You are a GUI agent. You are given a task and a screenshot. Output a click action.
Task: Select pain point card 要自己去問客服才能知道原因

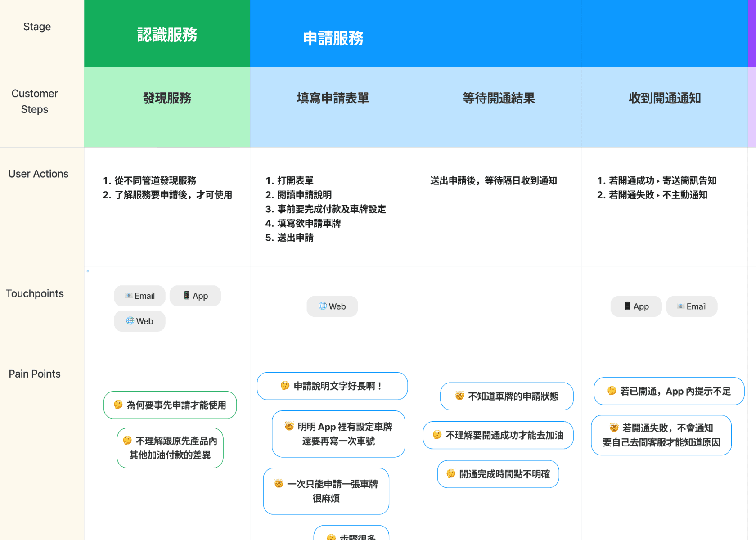click(661, 435)
